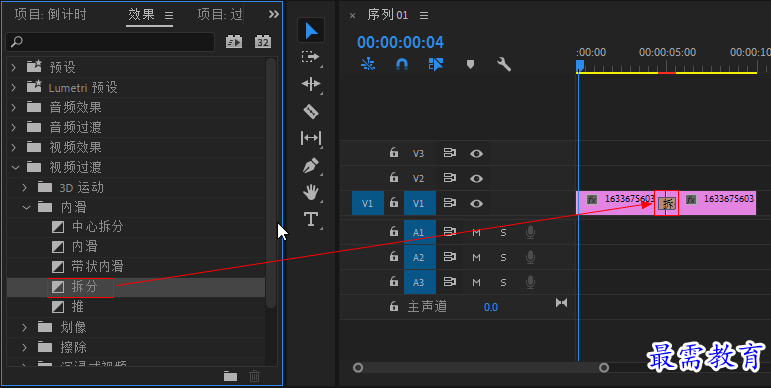The image size is (771, 388).
Task: Expand the 预设 folder
Action: (14, 67)
